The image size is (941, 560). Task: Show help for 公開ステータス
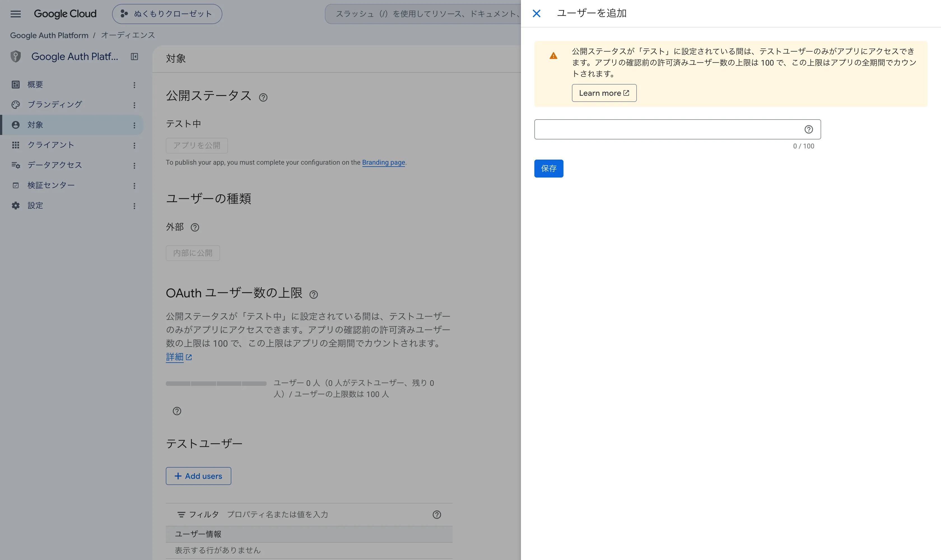click(263, 97)
